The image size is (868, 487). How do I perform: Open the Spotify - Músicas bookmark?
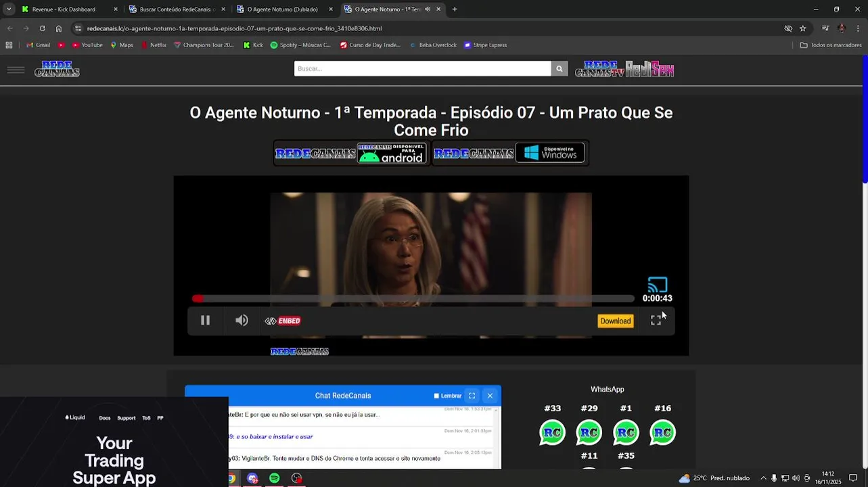pos(300,45)
